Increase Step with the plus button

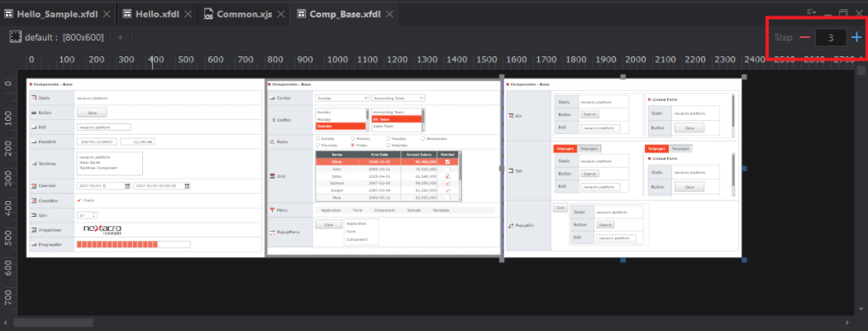pos(856,37)
